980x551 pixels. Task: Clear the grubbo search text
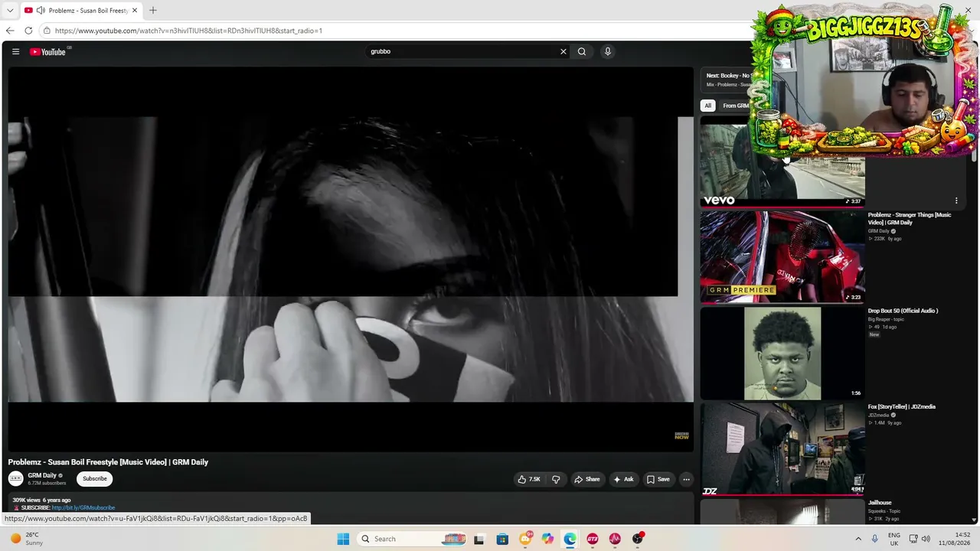pos(563,52)
